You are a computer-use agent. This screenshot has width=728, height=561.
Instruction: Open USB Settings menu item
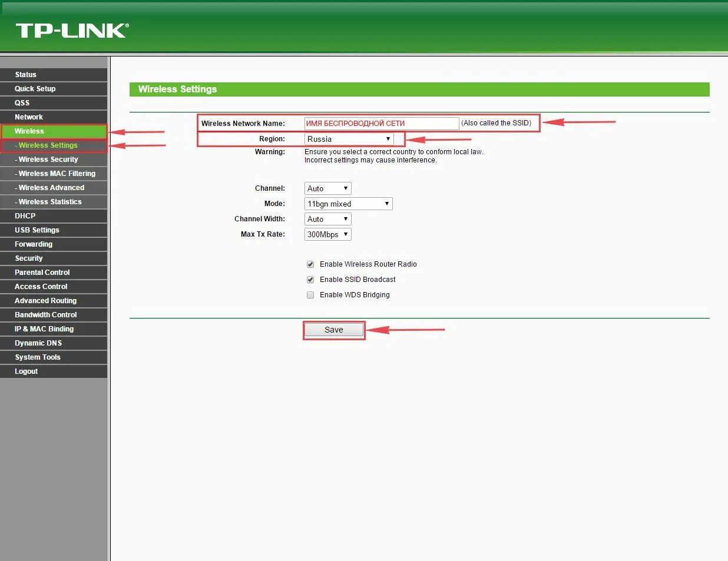pos(54,230)
